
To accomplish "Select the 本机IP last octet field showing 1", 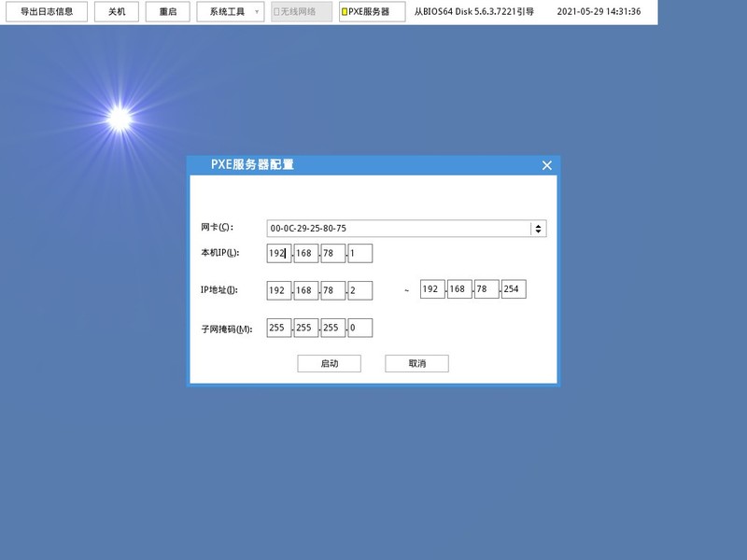I will coord(359,253).
